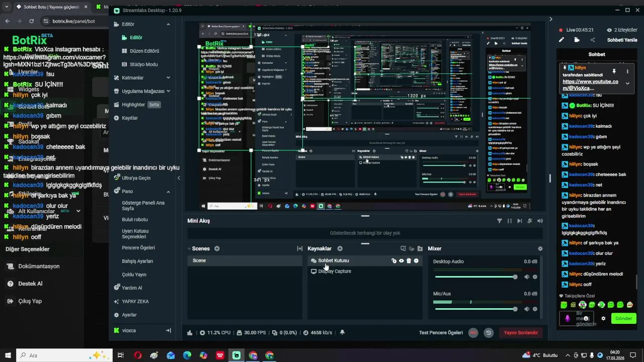Screen dimensions: 644x362
Task: Mute the Desktop Audio channel
Action: [x=527, y=277]
